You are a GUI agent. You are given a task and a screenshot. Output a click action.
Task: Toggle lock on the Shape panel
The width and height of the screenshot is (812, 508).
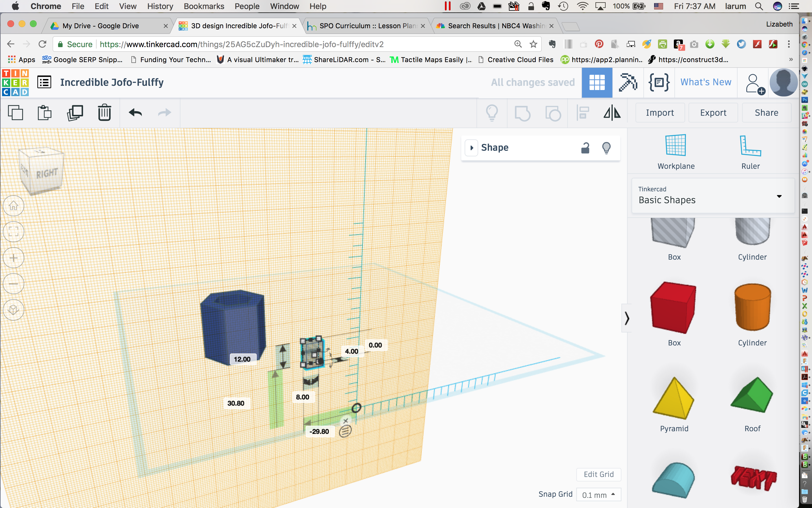(x=585, y=148)
